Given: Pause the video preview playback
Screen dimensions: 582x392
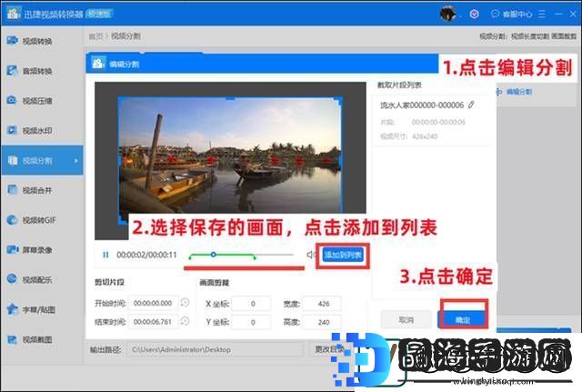Looking at the screenshot, I should tap(105, 255).
